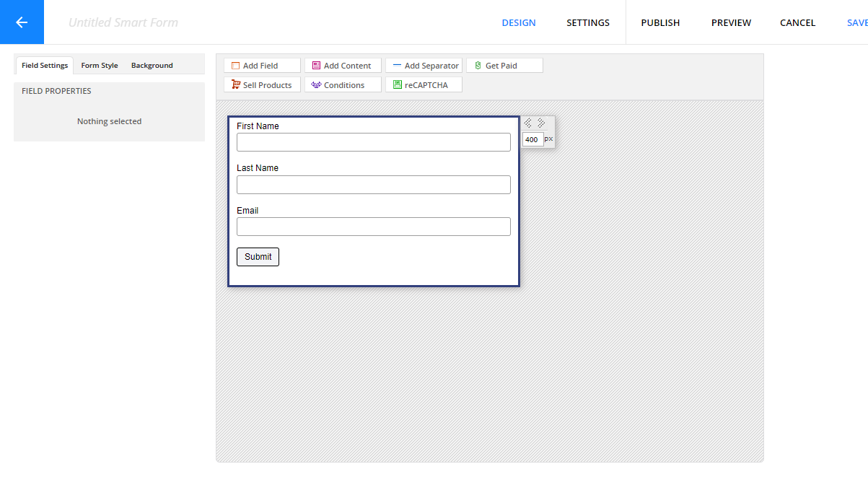The image size is (868, 490).
Task: Click the Preview button
Action: (731, 22)
